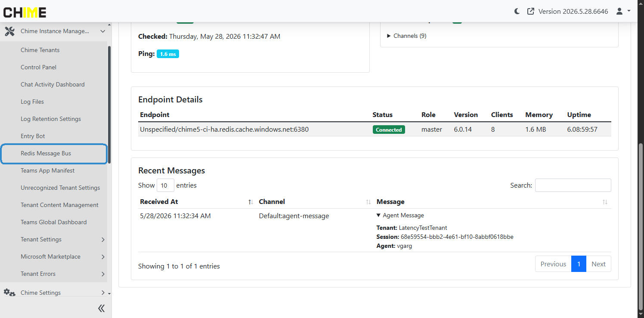Open Chime Tenants page
Viewport: 644px width, 318px height.
[40, 50]
